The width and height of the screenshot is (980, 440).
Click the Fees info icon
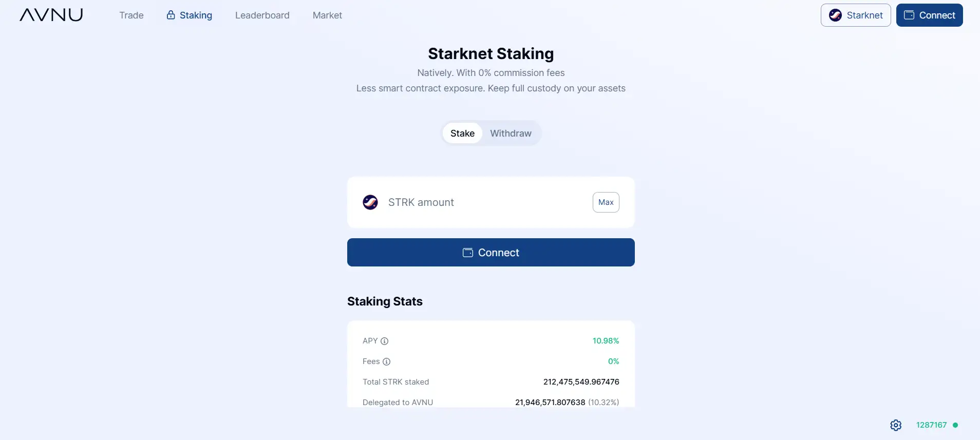387,361
